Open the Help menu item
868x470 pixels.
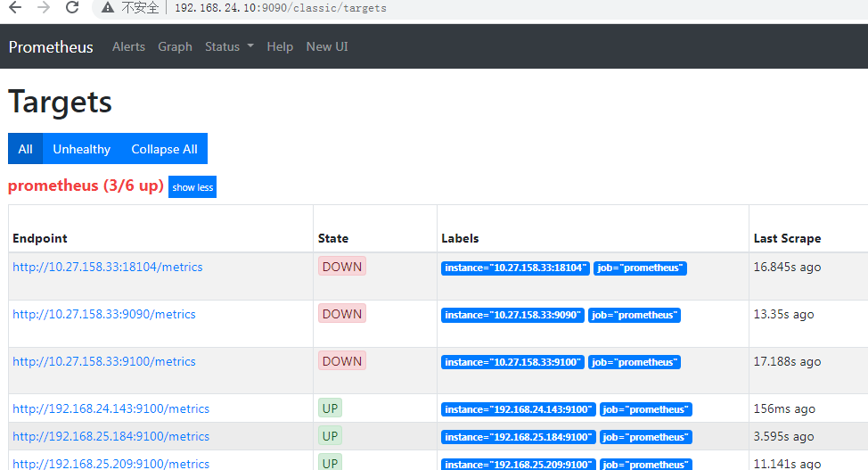point(280,46)
